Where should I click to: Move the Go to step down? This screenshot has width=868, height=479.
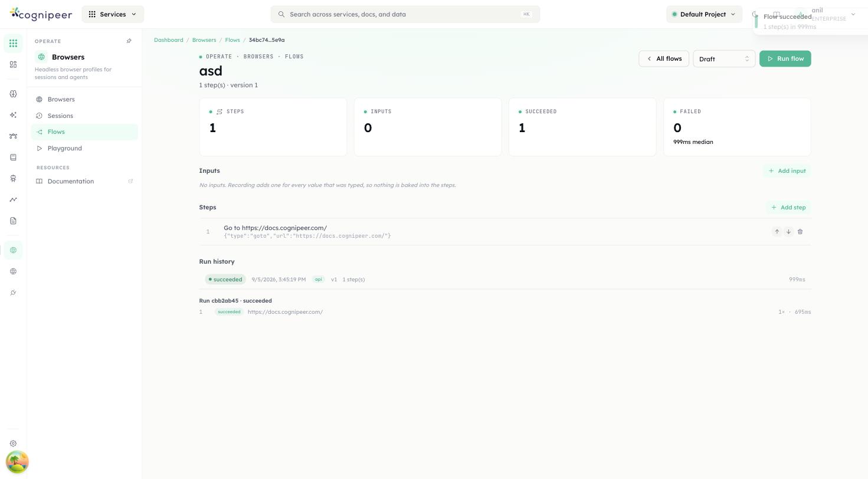(788, 232)
